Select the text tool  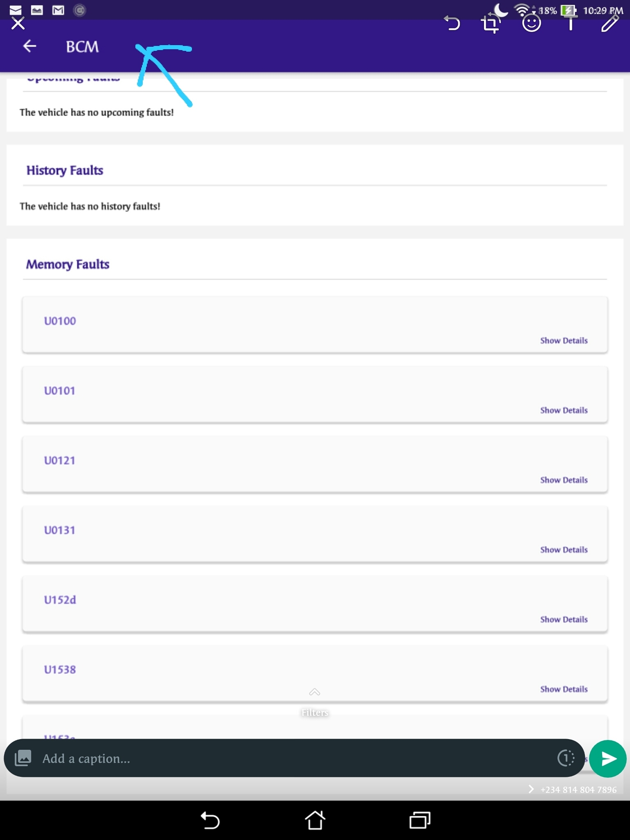[571, 24]
